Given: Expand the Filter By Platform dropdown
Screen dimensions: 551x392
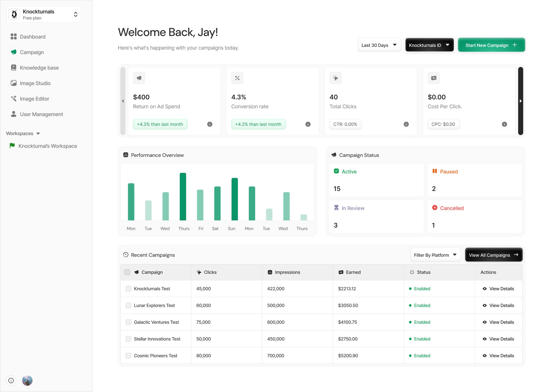Looking at the screenshot, I should (x=435, y=255).
